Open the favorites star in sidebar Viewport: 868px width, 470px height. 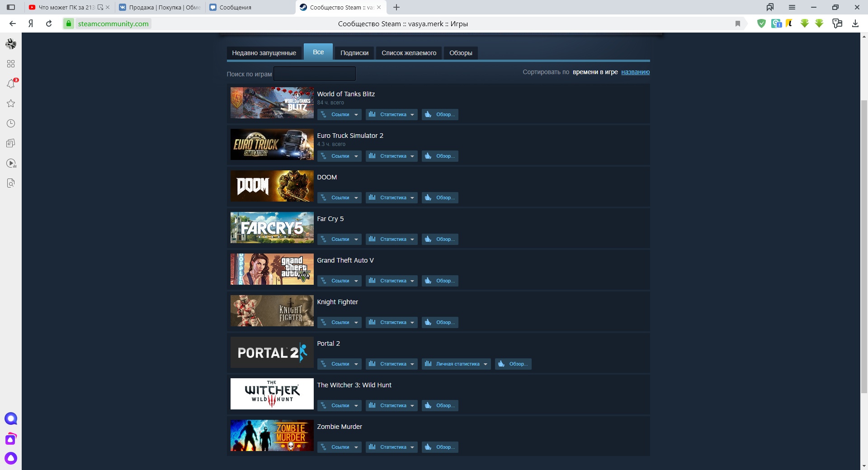pos(11,103)
